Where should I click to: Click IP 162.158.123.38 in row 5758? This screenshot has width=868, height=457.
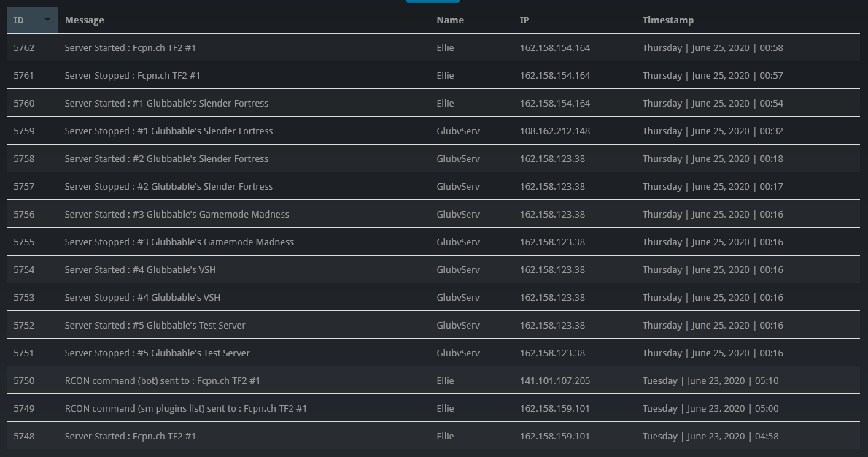click(x=552, y=158)
